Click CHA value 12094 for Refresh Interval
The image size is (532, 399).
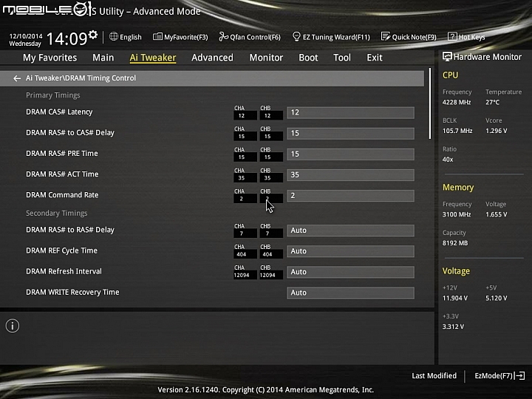[x=245, y=275]
